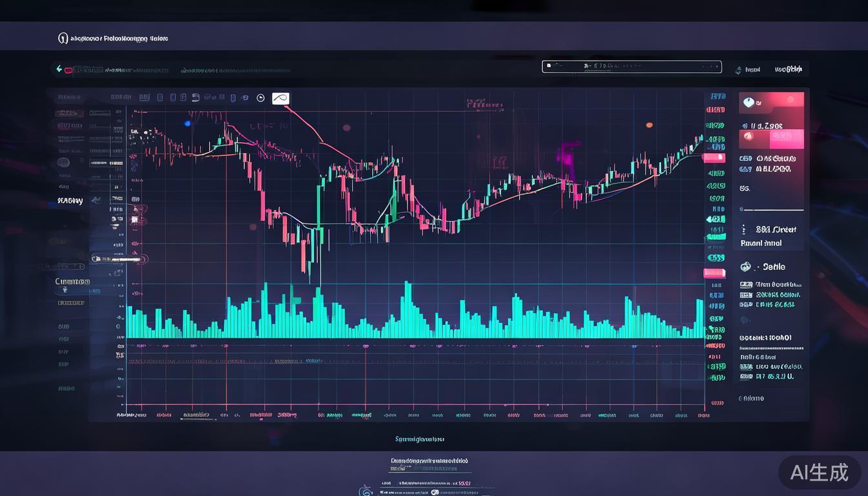Click the red tag icon beside back arrow

(68, 70)
